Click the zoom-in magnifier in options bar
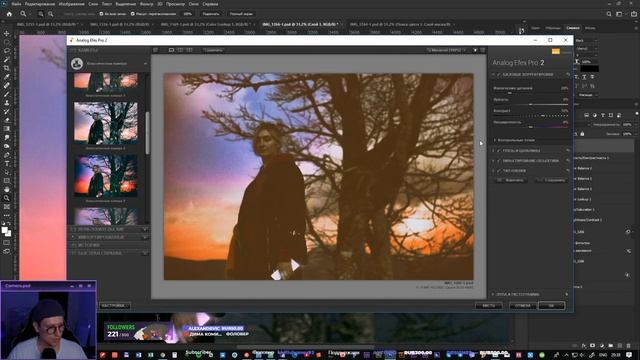Screen dimensions: 640x360 pos(41,14)
